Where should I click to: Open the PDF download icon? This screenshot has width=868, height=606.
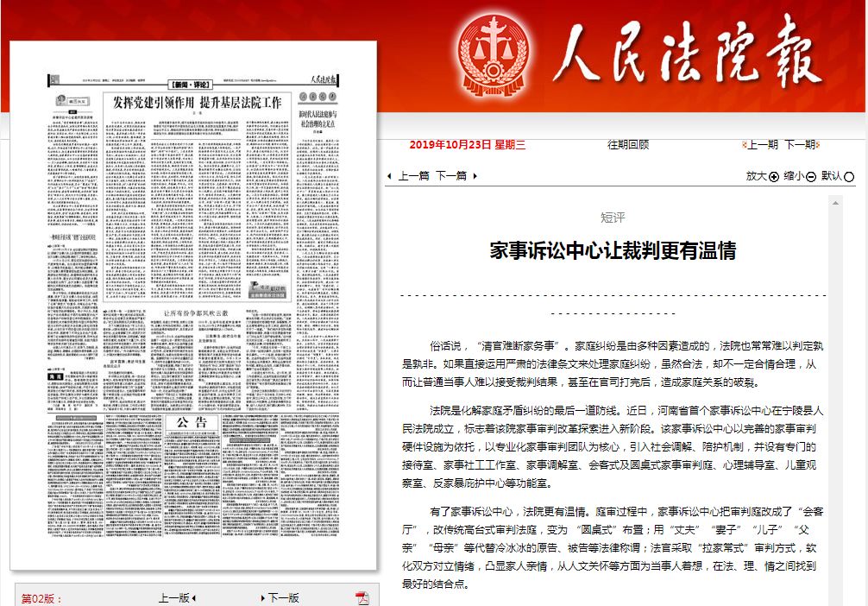pyautogui.click(x=362, y=598)
